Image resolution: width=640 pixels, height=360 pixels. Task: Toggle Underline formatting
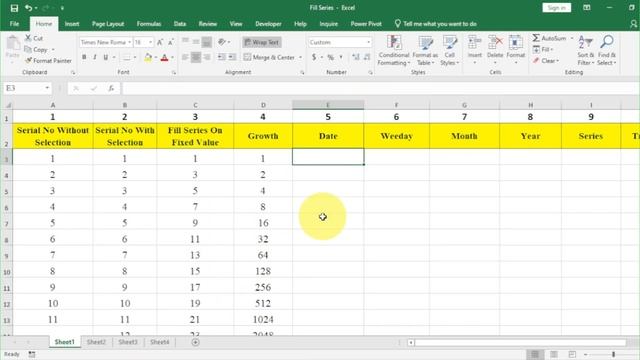[106, 57]
